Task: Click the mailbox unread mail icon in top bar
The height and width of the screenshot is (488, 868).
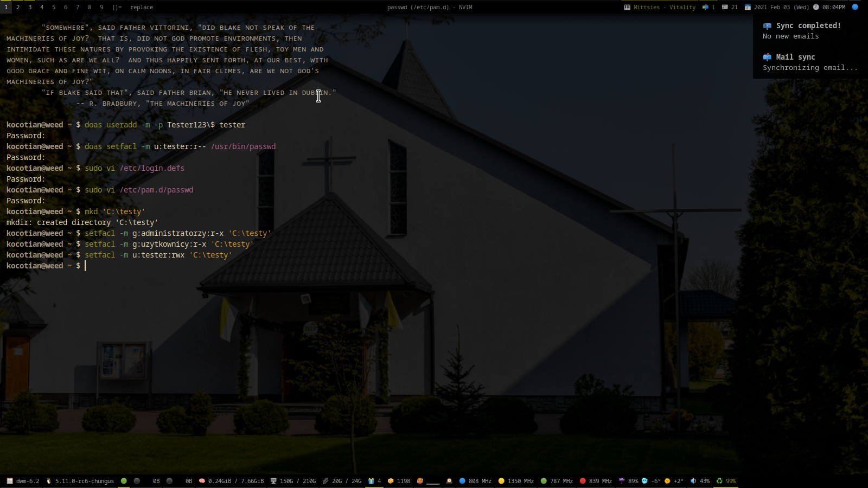Action: tap(705, 7)
